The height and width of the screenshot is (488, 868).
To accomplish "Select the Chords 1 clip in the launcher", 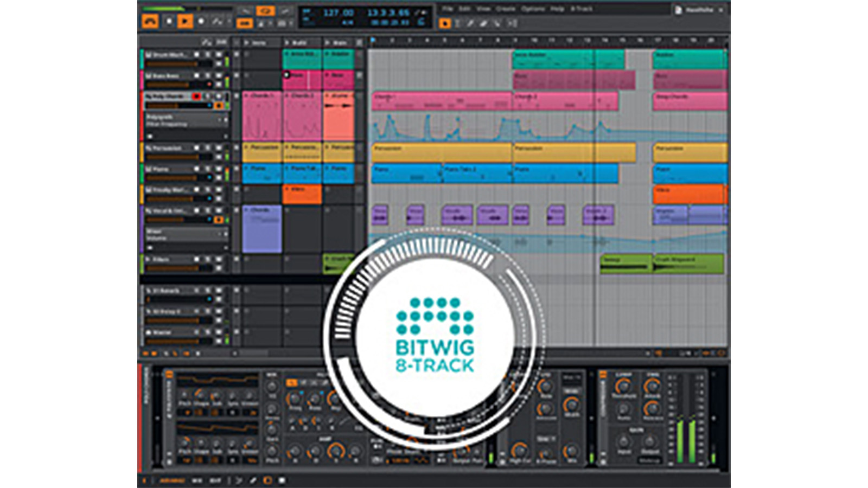I will pos(262,117).
